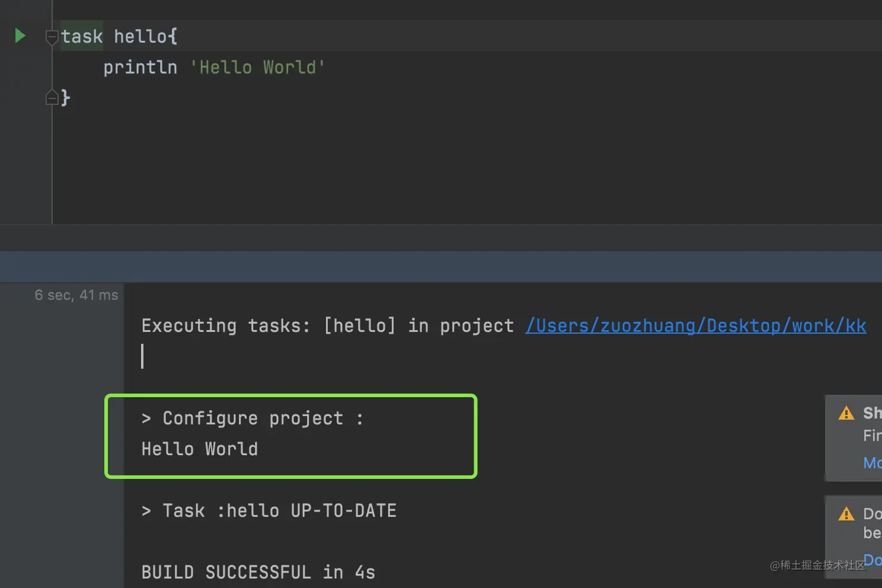Click the '6 sec, 41 ms' duration label
This screenshot has height=588, width=882.
76,295
